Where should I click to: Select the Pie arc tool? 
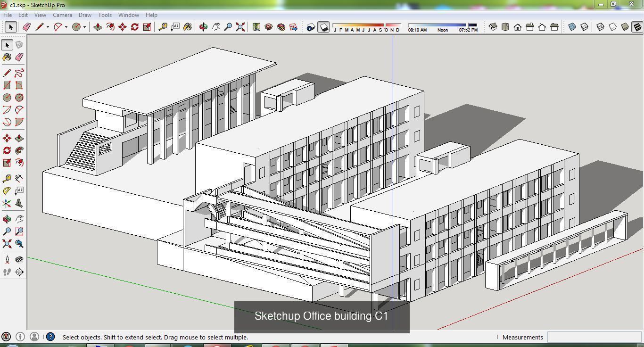[19, 122]
